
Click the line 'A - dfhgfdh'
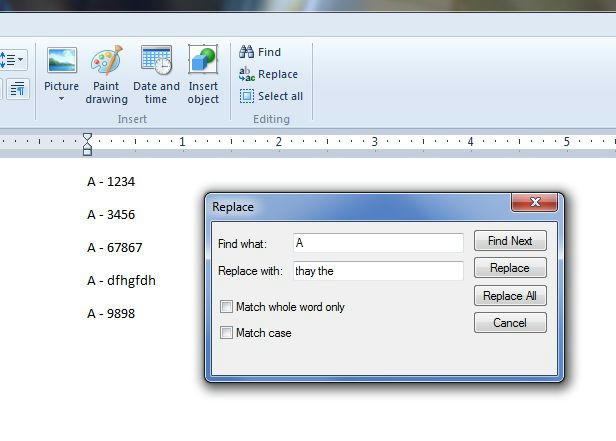tap(121, 281)
